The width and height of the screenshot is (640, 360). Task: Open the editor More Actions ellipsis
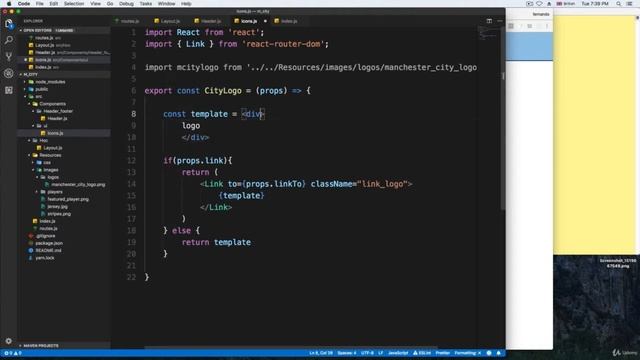pyautogui.click(x=500, y=21)
